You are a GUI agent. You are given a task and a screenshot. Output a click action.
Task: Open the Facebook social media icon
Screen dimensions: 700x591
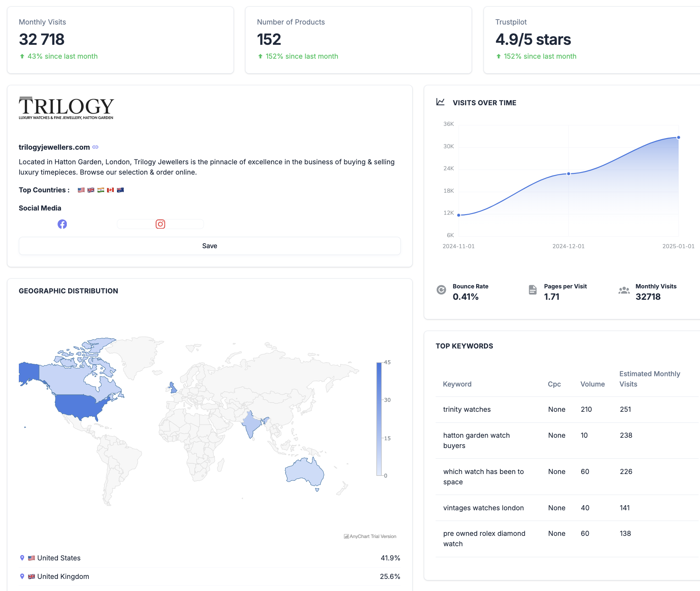pos(62,224)
